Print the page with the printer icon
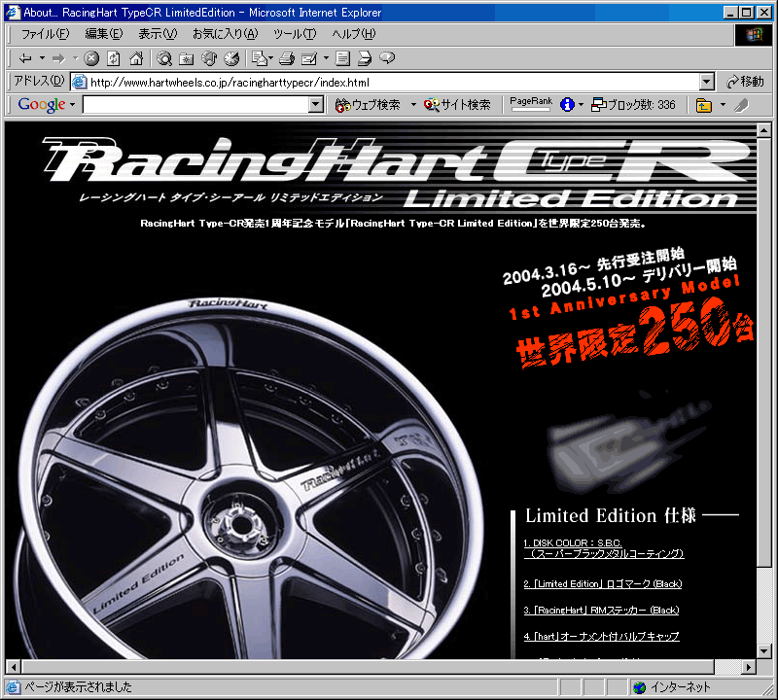778x700 pixels. 287,58
